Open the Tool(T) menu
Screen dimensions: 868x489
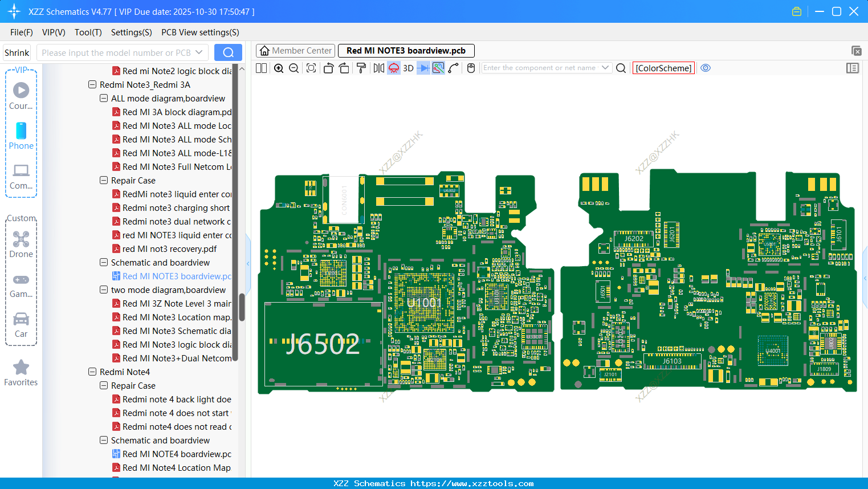(88, 32)
